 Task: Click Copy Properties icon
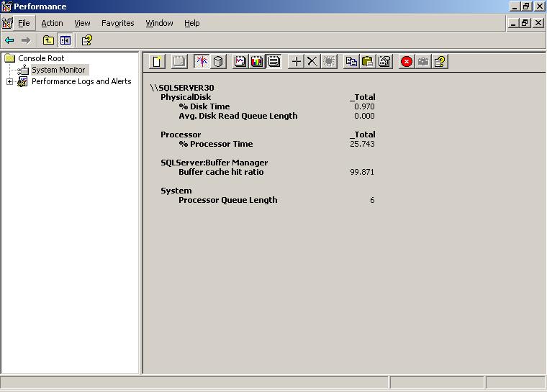[x=351, y=62]
